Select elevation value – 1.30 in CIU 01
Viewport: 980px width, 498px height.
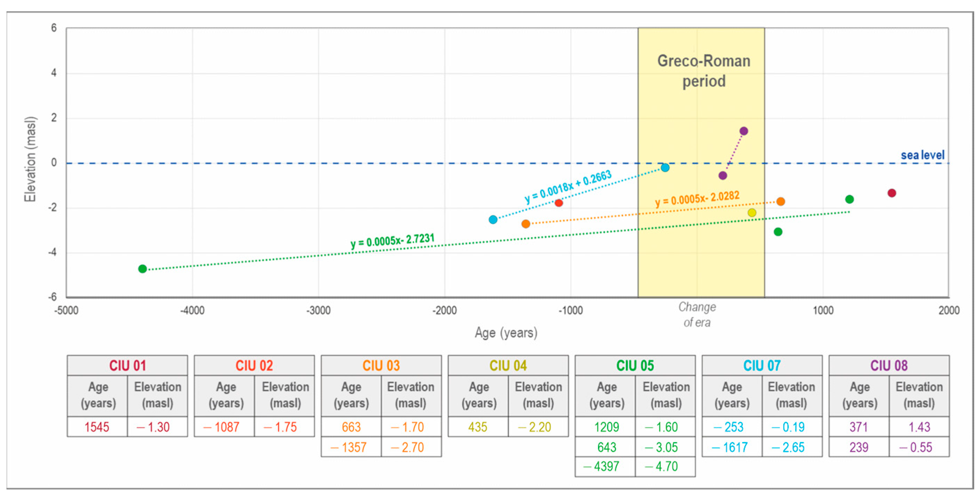(x=153, y=427)
